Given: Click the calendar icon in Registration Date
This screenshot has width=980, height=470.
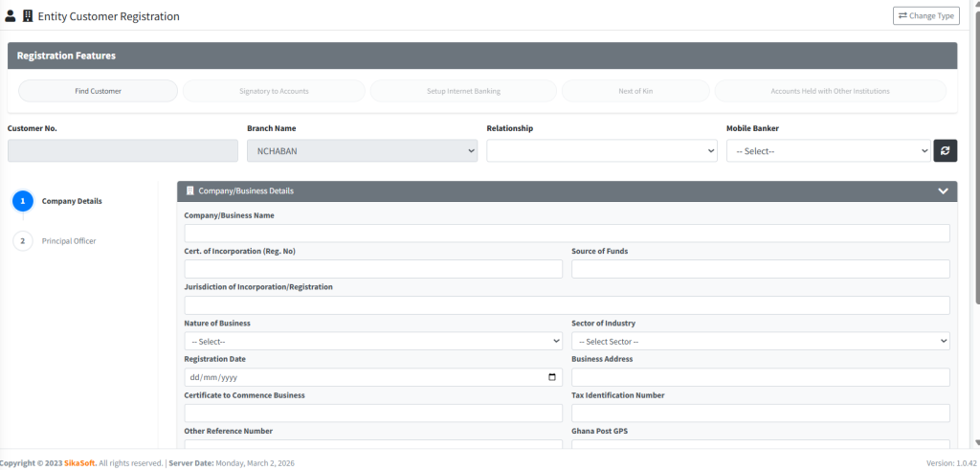Looking at the screenshot, I should pyautogui.click(x=552, y=377).
